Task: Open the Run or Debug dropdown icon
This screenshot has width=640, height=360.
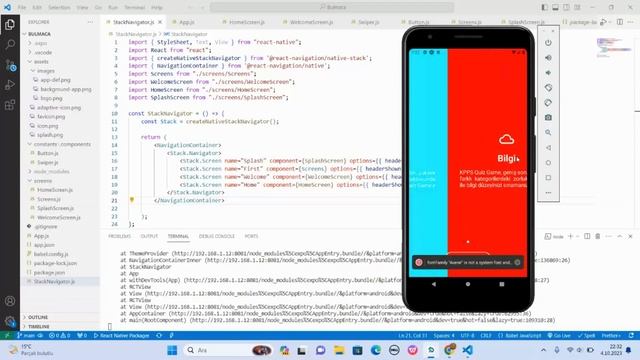Action: coord(604,22)
